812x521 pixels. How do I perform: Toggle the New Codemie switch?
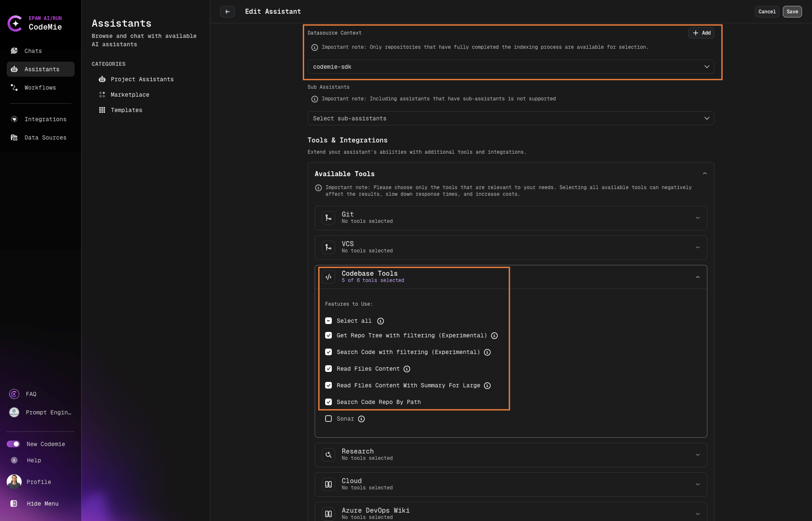click(14, 444)
